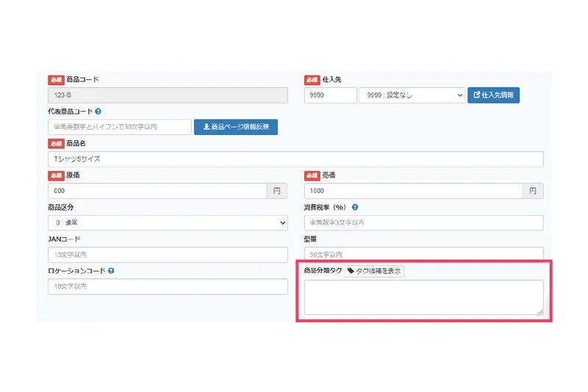Image resolution: width=588 pixels, height=392 pixels.
Task: Click the 型番 input field
Action: [x=424, y=253]
